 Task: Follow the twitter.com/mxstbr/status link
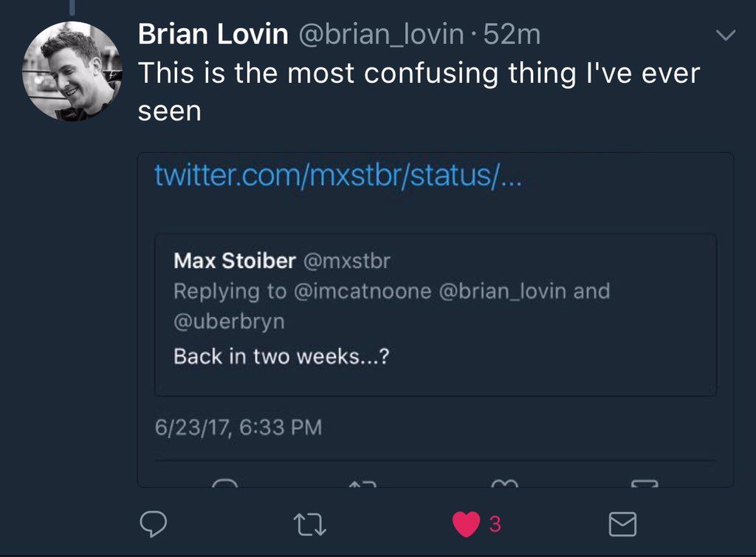[338, 175]
